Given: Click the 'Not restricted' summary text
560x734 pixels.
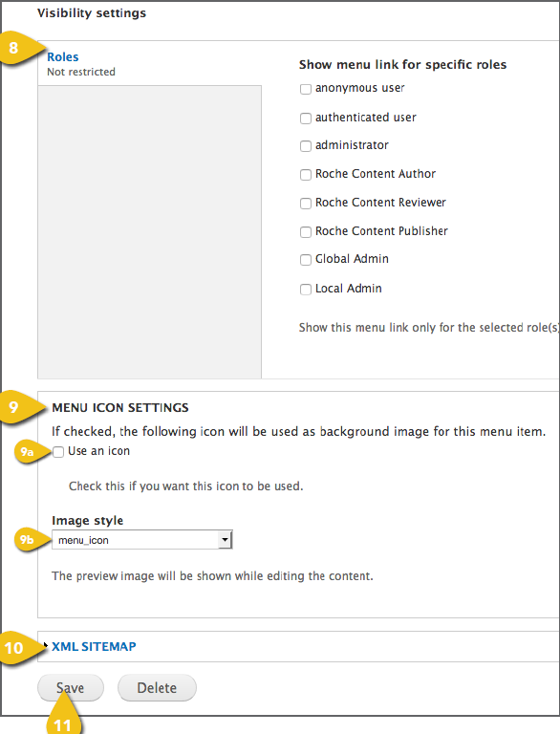Looking at the screenshot, I should pyautogui.click(x=81, y=72).
